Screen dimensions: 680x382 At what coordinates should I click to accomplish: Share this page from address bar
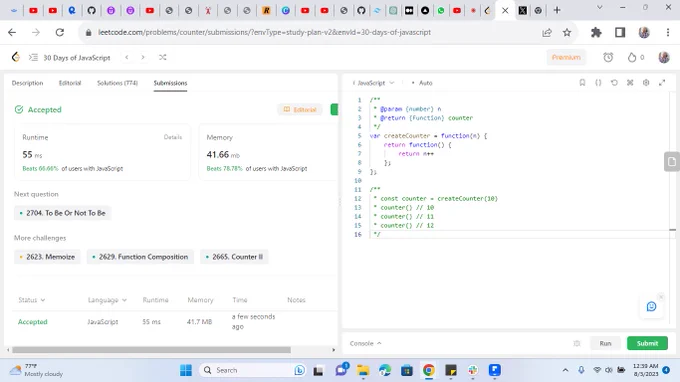pyautogui.click(x=547, y=33)
